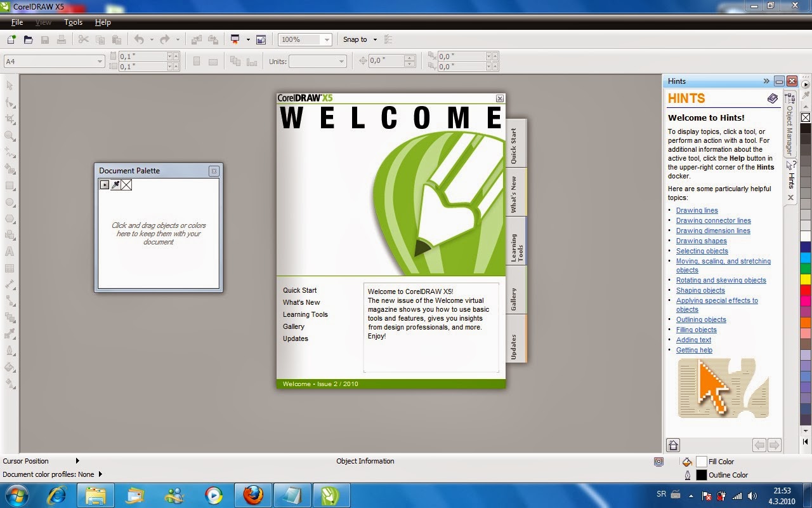Select the Shape tool
Screen dimensions: 812x508
click(x=10, y=102)
